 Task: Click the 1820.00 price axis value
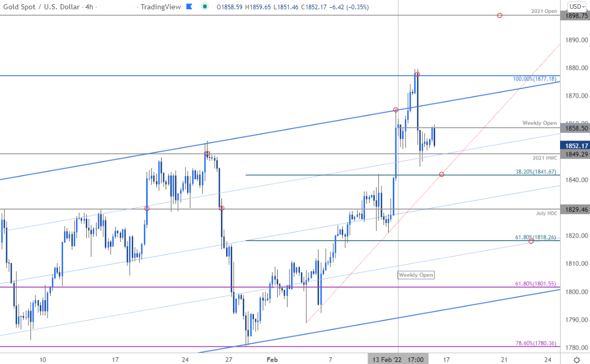click(577, 235)
